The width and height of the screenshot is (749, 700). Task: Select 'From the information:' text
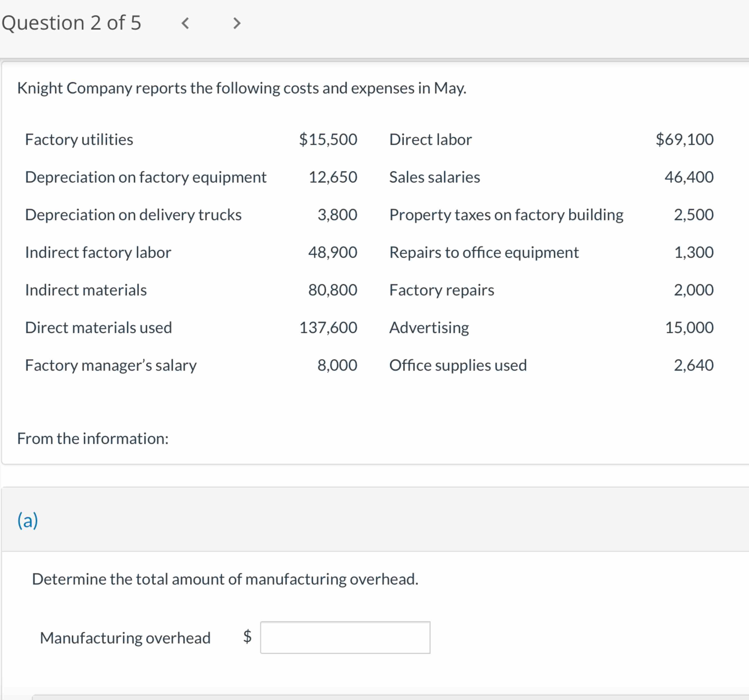coord(93,439)
